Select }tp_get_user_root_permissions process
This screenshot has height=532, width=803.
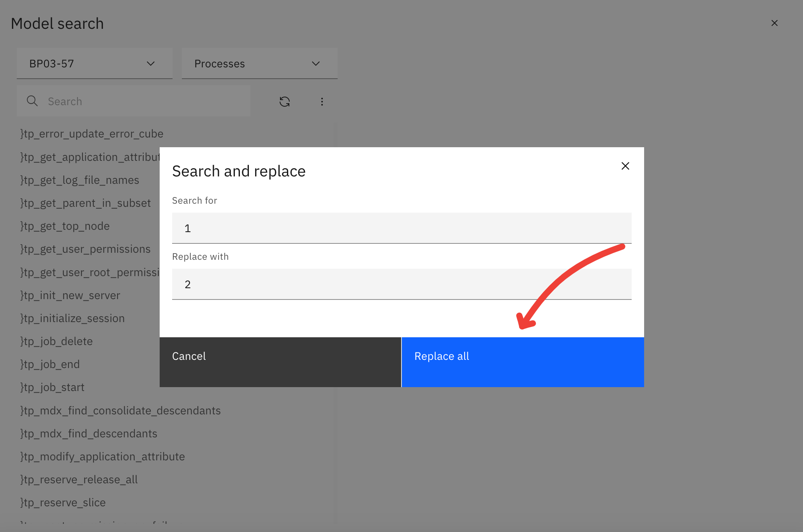[90, 273]
